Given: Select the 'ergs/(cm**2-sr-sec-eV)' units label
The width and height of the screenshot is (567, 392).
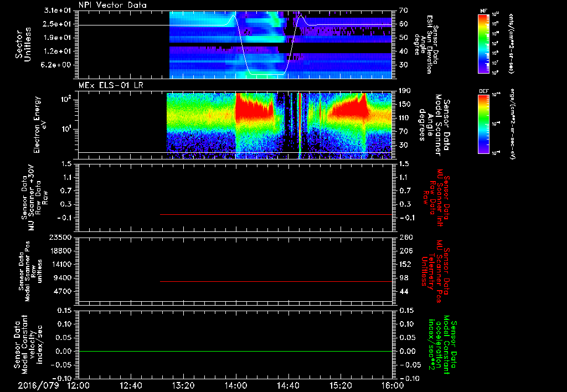Looking at the screenshot, I should pos(512,124).
